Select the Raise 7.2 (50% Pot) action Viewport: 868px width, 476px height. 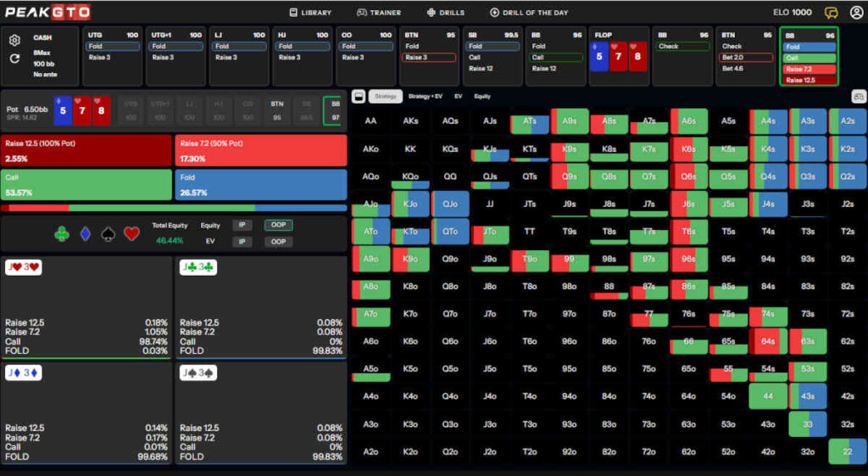(260, 150)
